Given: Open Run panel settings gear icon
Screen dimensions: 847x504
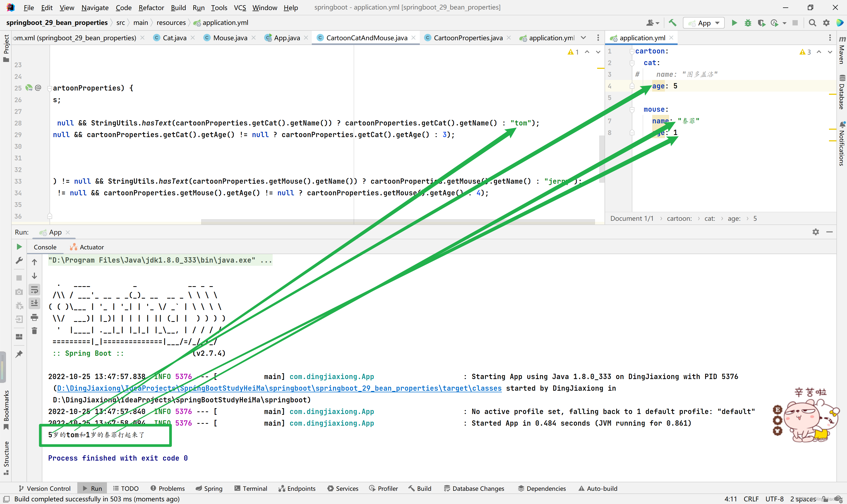Looking at the screenshot, I should [816, 232].
